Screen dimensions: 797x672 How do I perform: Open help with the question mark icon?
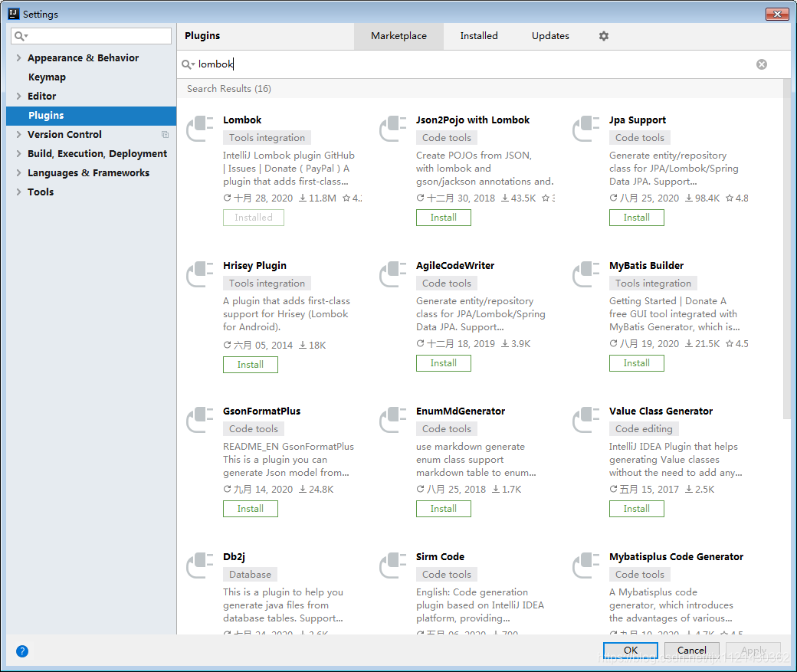22,651
